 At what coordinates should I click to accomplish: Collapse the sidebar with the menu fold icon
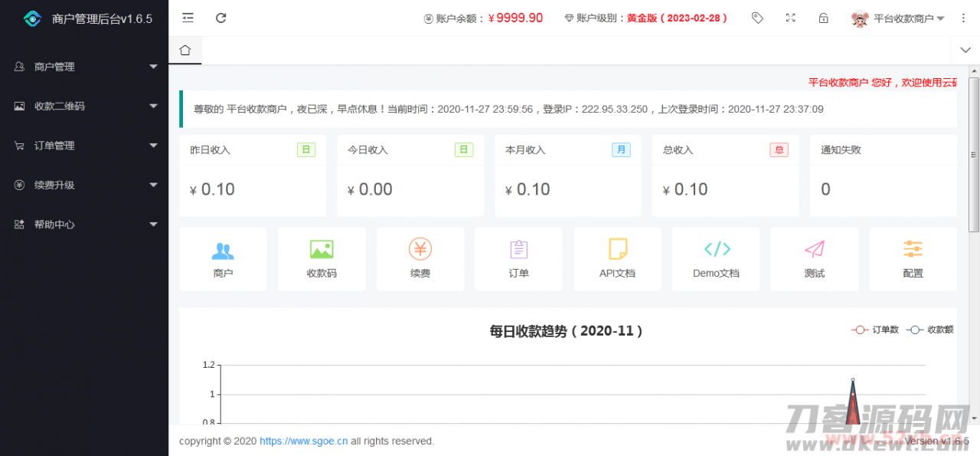(x=188, y=18)
